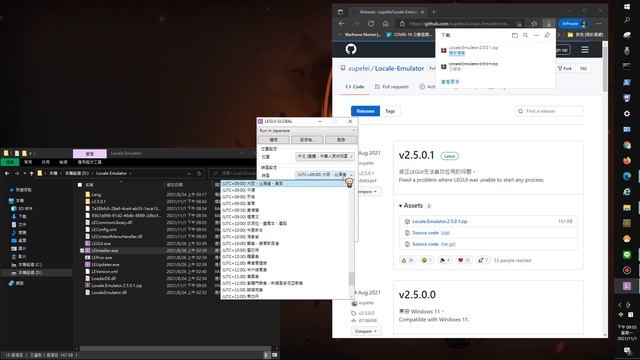The image size is (640, 360).
Task: Click browser back arrow in Edge
Action: [x=341, y=24]
